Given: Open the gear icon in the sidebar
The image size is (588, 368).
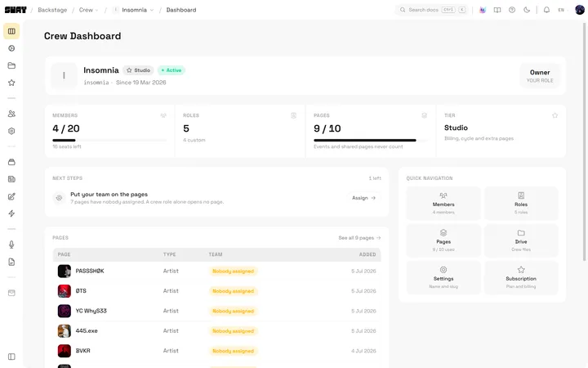Looking at the screenshot, I should [11, 131].
